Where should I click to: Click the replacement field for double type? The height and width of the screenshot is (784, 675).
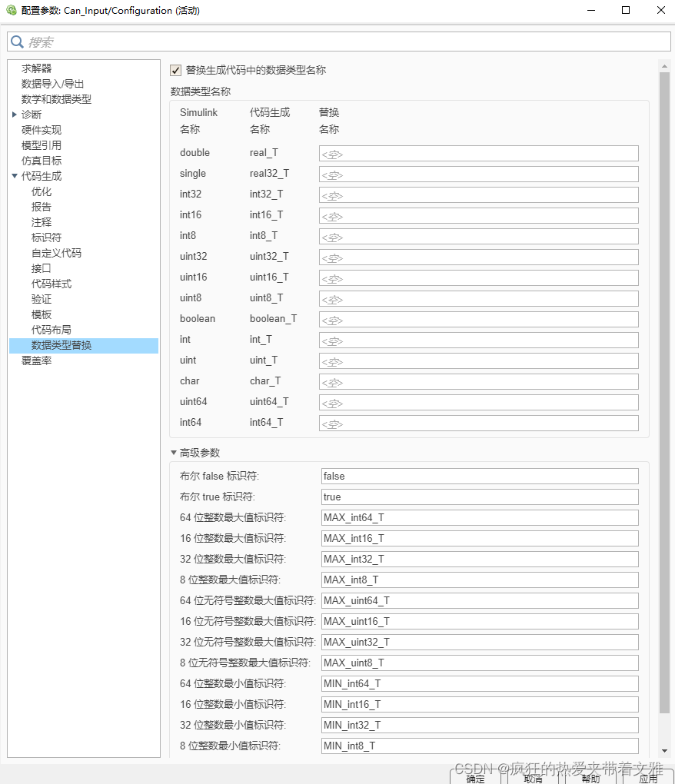[x=478, y=153]
